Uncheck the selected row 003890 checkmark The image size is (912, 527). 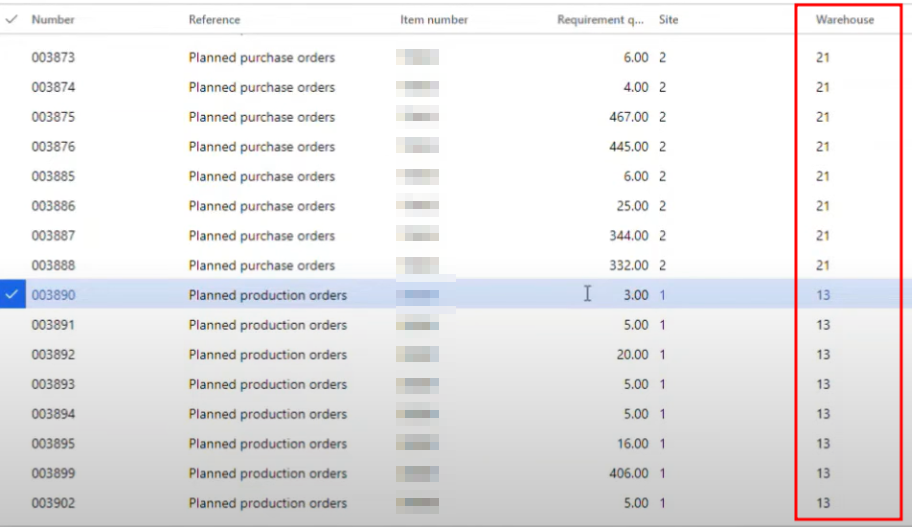12,295
